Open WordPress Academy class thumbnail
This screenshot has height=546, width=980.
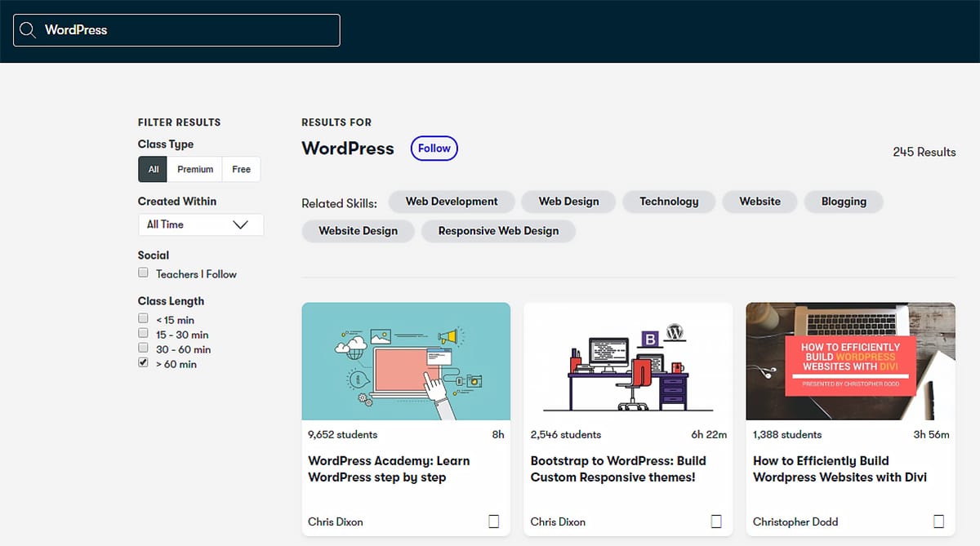point(406,362)
